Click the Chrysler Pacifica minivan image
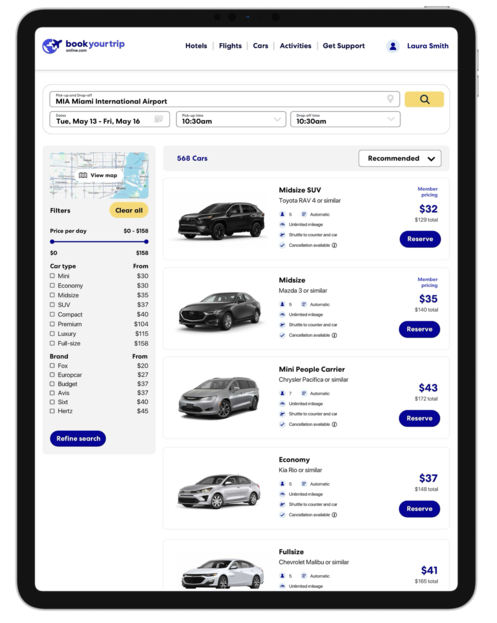497x623 pixels. coord(219,397)
